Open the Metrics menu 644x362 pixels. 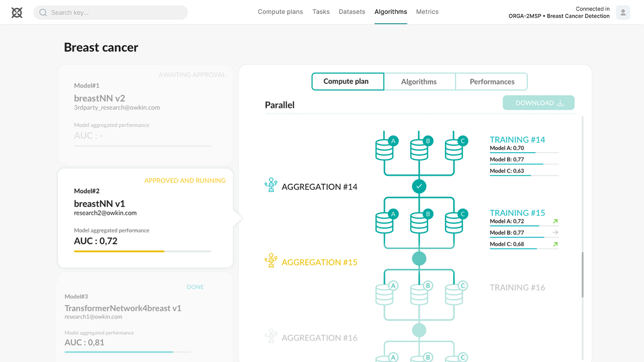[427, 12]
